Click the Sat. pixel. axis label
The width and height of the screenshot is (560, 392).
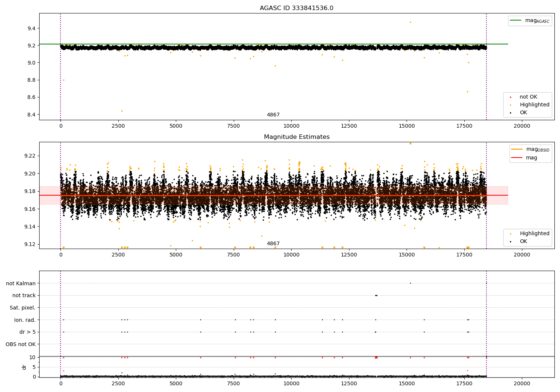click(23, 308)
